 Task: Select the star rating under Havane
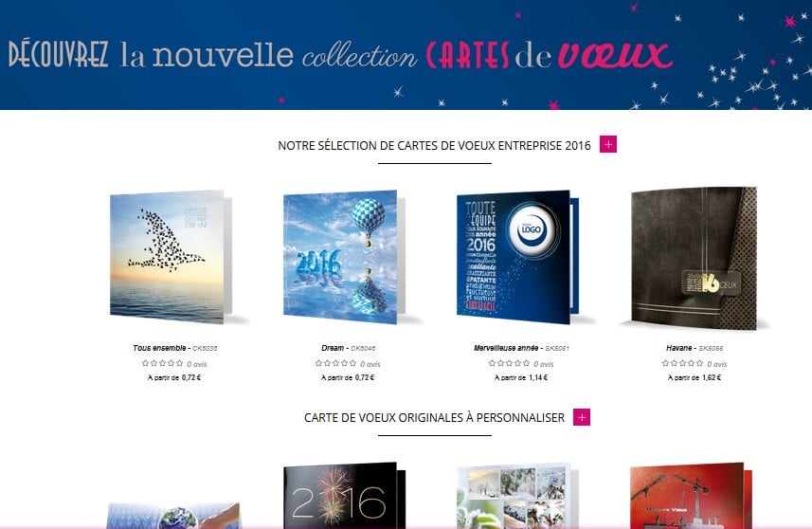point(682,363)
